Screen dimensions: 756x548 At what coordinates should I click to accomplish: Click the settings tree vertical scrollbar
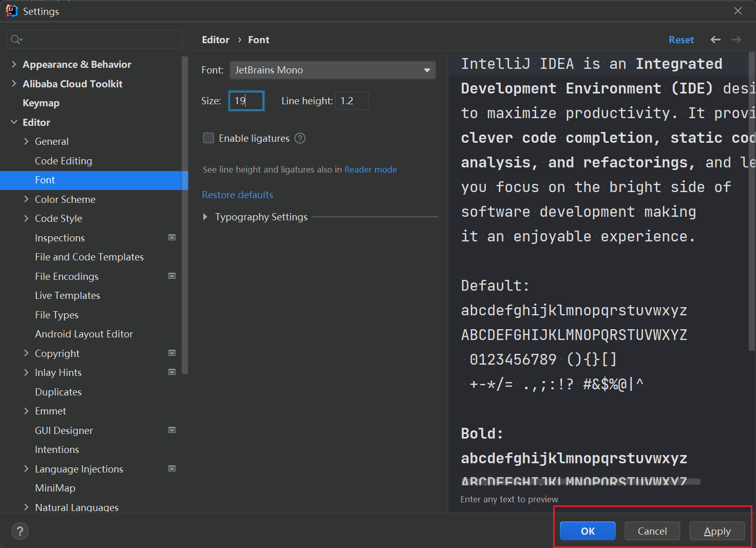click(x=185, y=215)
